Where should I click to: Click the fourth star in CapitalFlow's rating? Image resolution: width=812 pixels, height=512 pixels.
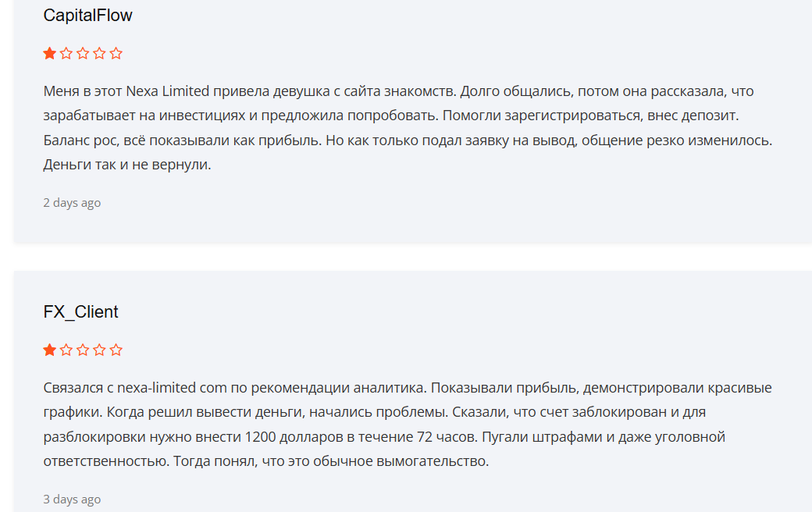(99, 54)
